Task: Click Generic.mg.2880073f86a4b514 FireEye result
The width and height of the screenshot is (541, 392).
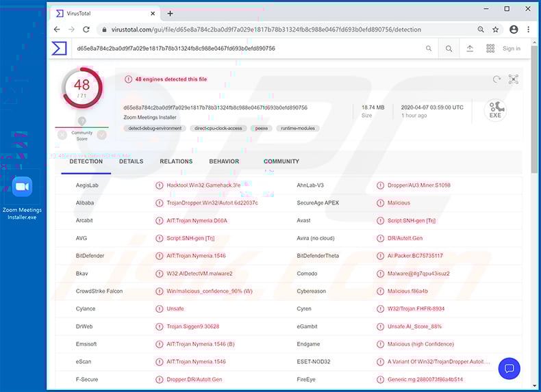Action: pyautogui.click(x=425, y=380)
